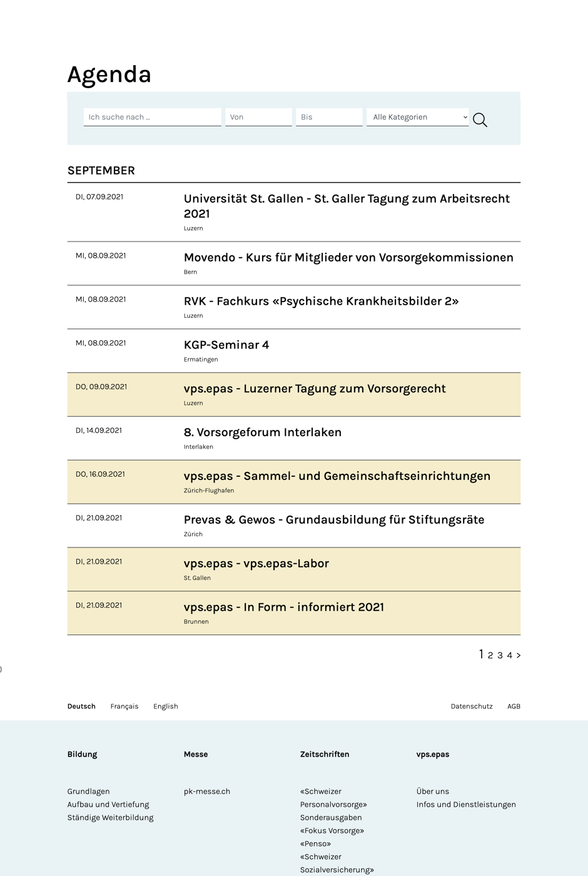This screenshot has height=876, width=588.
Task: Click Über uns in footer
Action: click(x=433, y=792)
